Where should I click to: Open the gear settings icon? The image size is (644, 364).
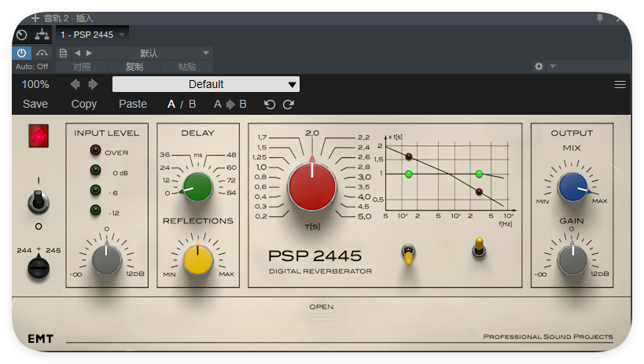pos(539,66)
